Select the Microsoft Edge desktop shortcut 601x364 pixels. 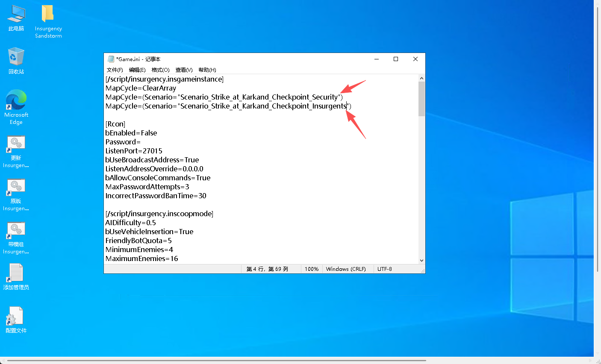(16, 107)
